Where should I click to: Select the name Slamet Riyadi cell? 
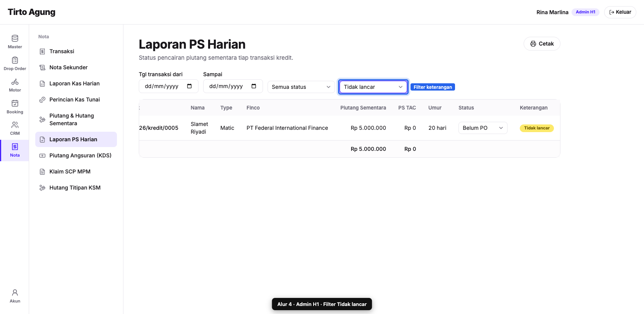click(199, 128)
